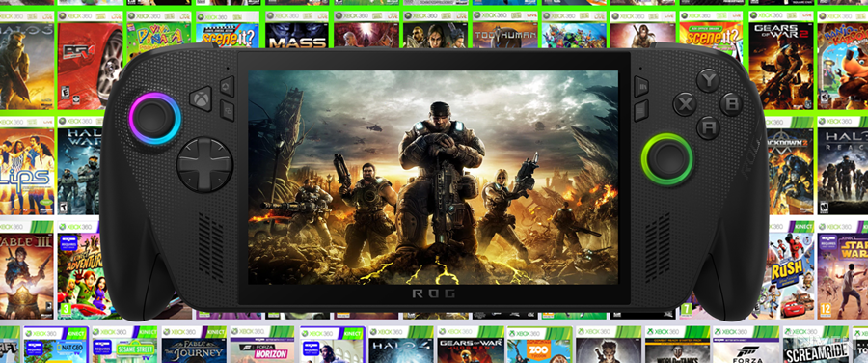Select the Zoo Tycoon game cover
The height and width of the screenshot is (363, 868).
539,345
